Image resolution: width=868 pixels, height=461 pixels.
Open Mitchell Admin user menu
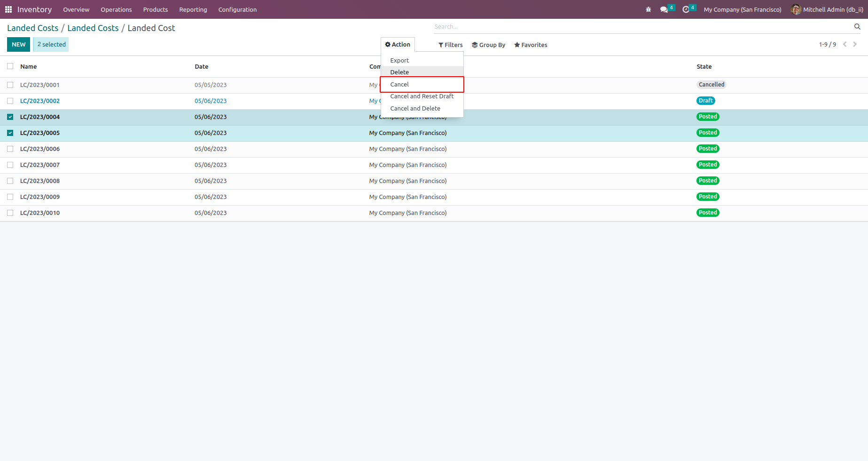tap(828, 9)
